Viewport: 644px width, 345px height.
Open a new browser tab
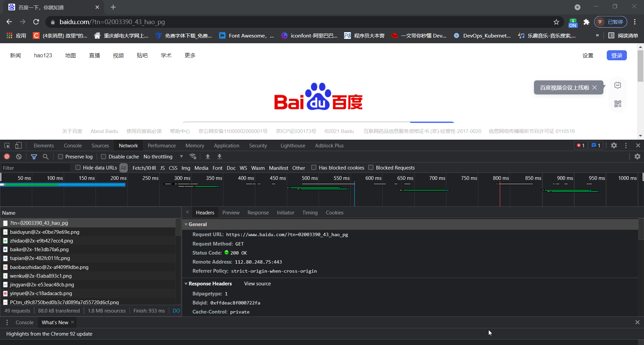[113, 7]
